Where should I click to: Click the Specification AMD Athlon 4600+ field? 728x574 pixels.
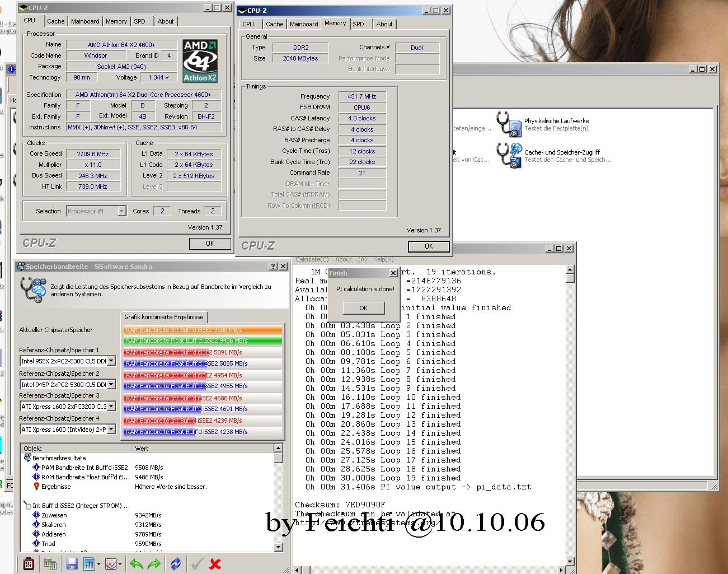(x=143, y=95)
